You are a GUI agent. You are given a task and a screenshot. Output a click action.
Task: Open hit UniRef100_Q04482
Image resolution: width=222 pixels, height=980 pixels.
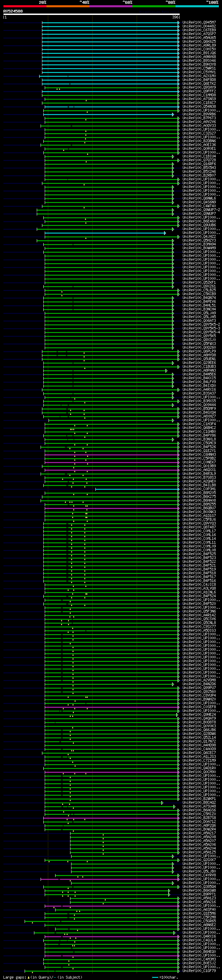[199, 26]
